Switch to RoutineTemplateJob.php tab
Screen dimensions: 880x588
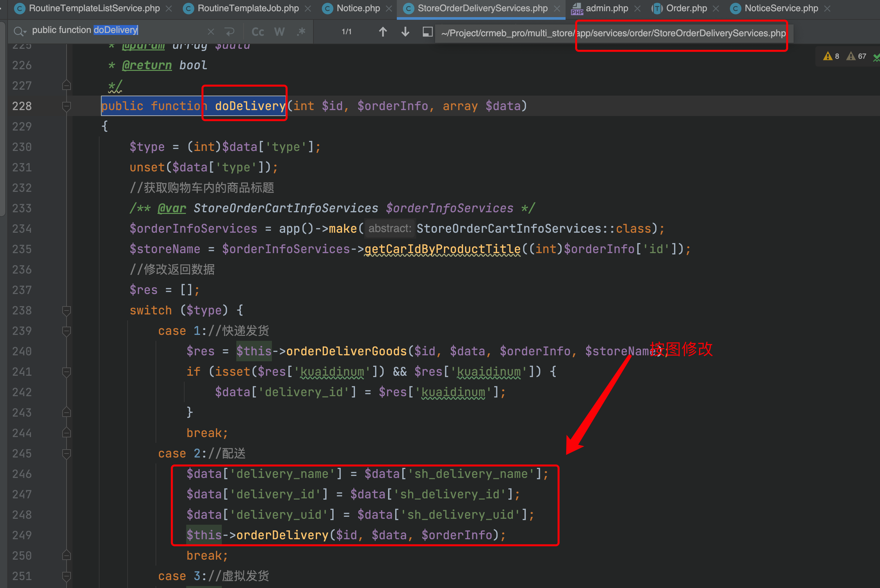248,8
